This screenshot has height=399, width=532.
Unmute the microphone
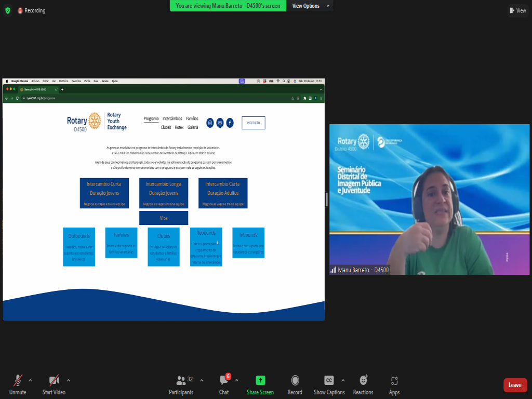coord(18,384)
